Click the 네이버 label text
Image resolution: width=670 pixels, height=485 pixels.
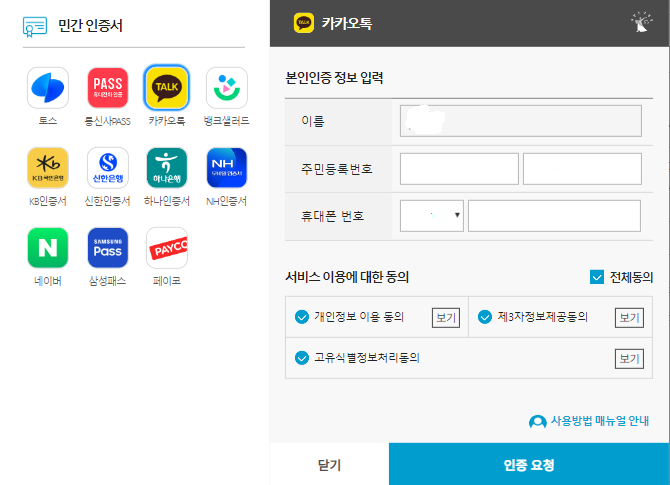click(48, 281)
